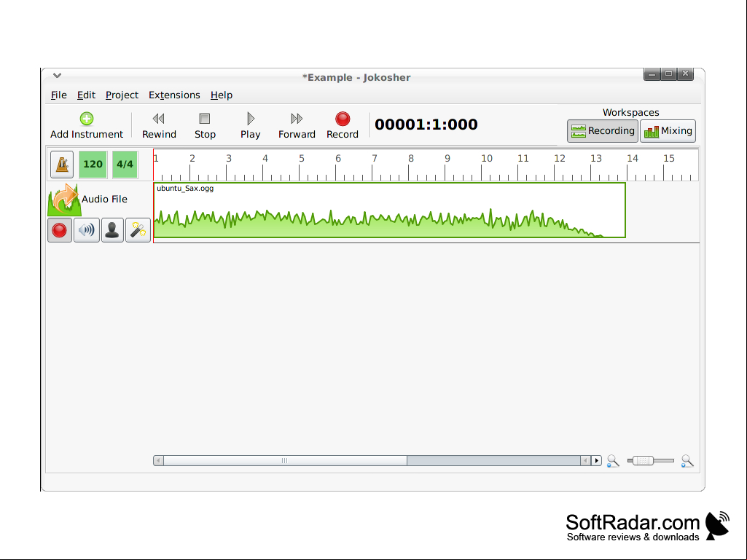Click the scrollbar left arrow
The image size is (747, 560).
tap(158, 460)
